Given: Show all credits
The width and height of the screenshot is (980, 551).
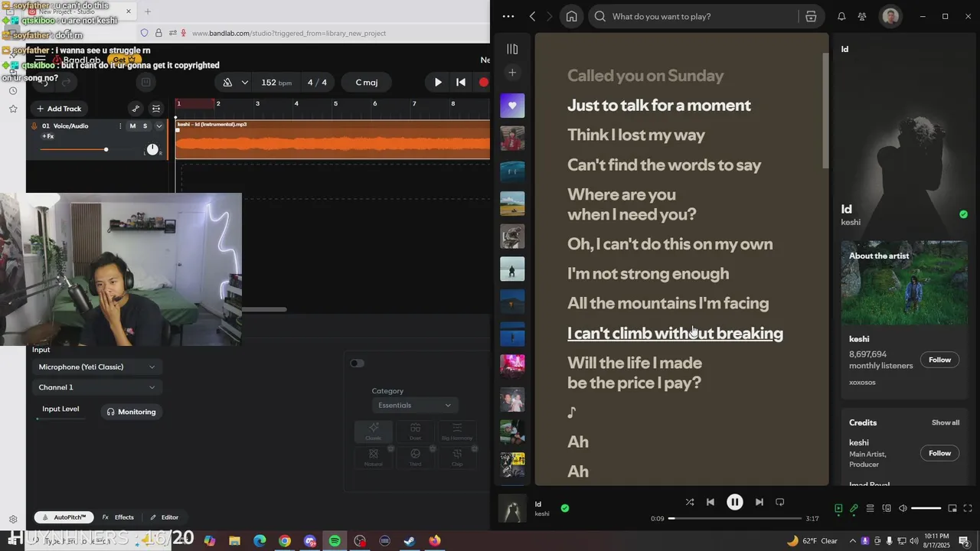Looking at the screenshot, I should (946, 422).
